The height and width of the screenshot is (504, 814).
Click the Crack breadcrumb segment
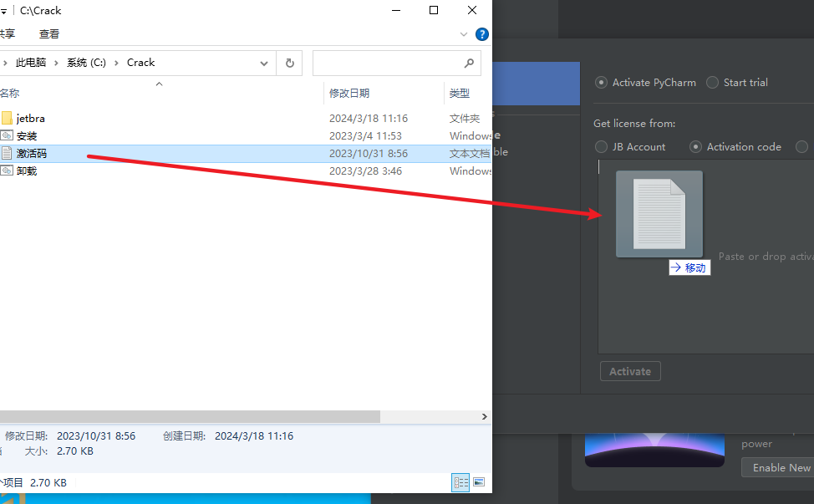140,63
